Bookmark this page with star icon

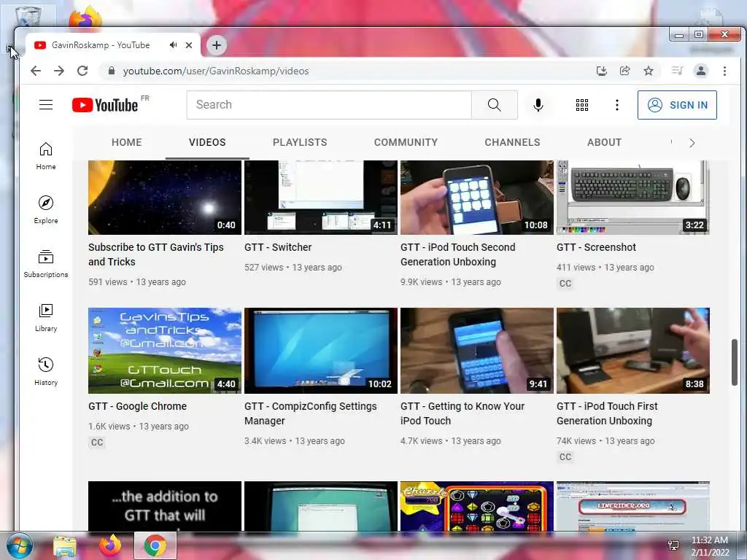pos(649,71)
